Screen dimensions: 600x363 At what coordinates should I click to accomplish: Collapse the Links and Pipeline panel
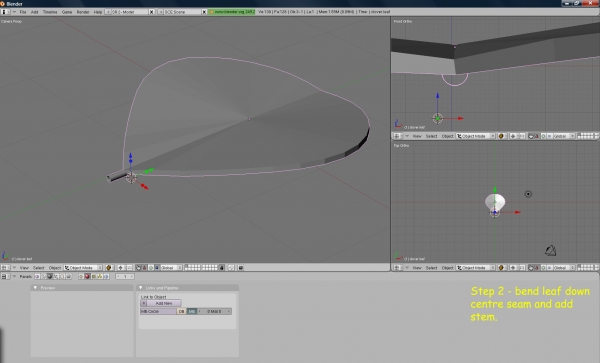tap(140, 288)
